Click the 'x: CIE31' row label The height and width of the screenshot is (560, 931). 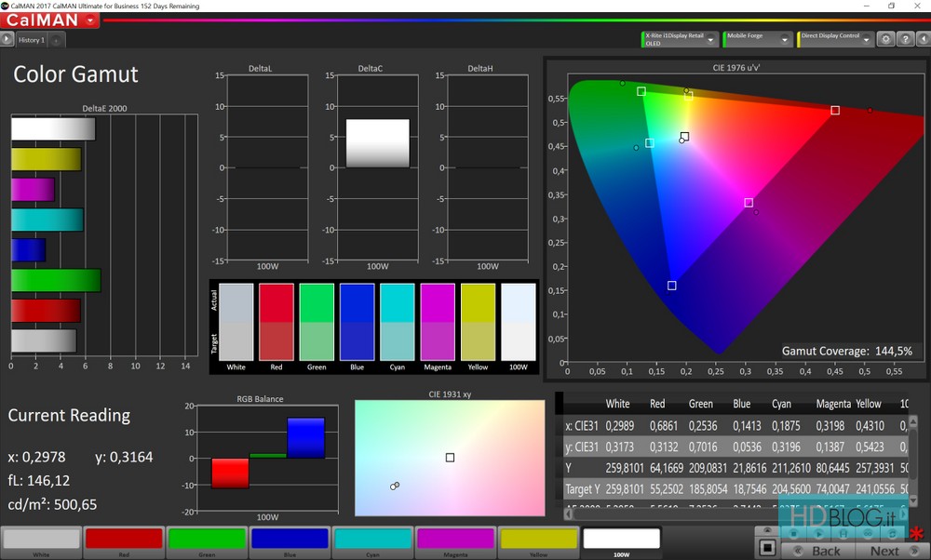click(x=582, y=426)
